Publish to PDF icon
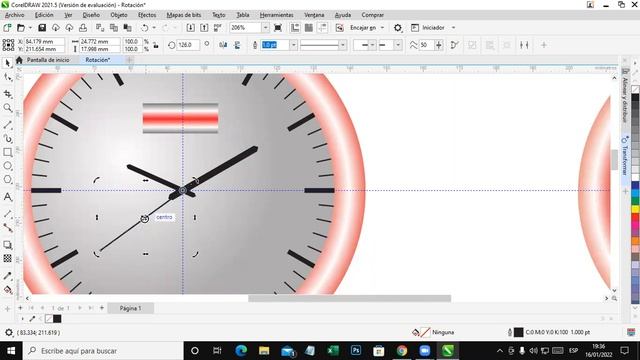The height and width of the screenshot is (360, 640). [x=218, y=28]
